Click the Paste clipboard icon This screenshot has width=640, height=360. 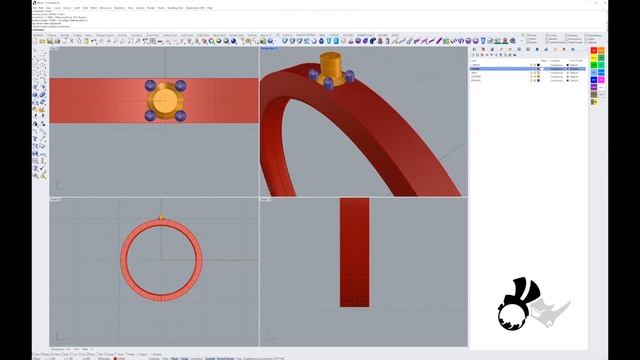(86, 41)
